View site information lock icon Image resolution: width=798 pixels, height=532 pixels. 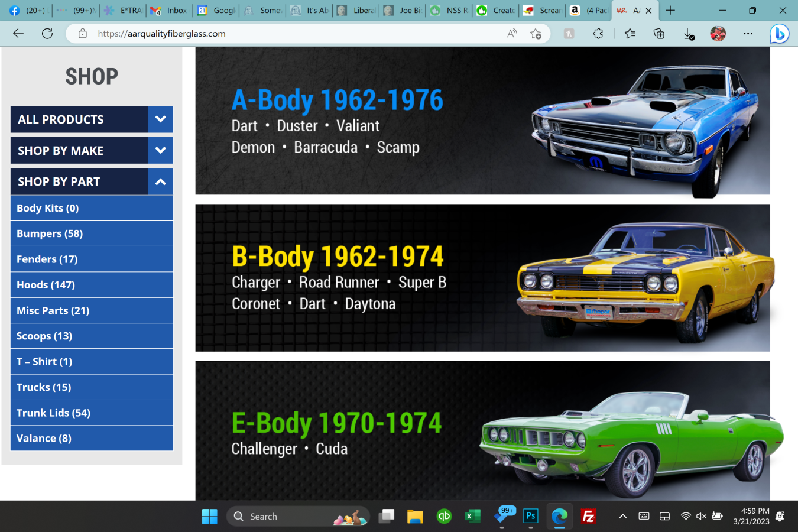coord(83,34)
